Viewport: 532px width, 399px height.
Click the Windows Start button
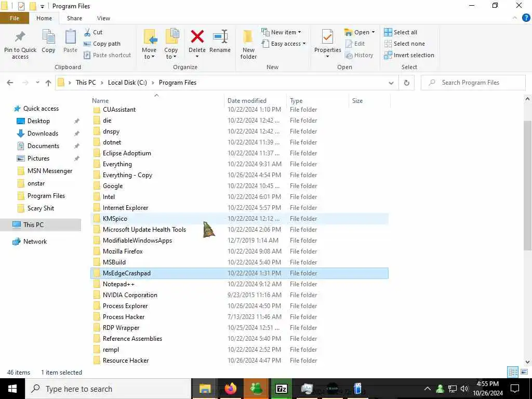click(x=12, y=389)
